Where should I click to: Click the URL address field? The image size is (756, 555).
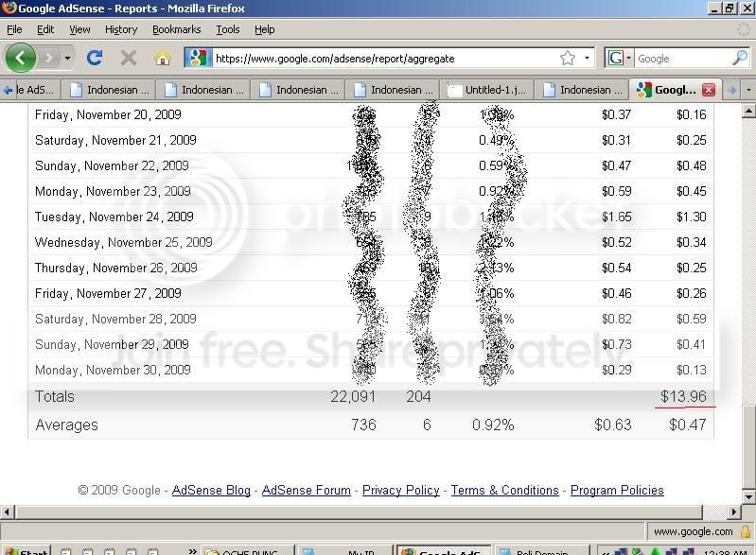[385, 59]
